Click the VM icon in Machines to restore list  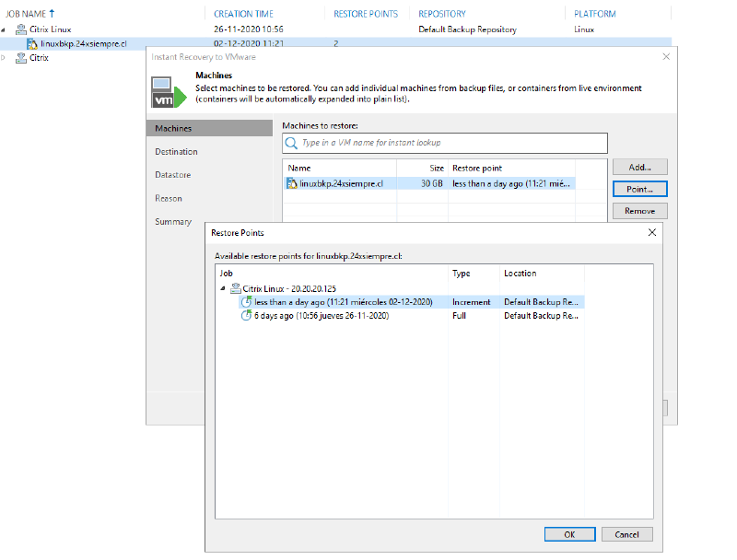point(292,183)
